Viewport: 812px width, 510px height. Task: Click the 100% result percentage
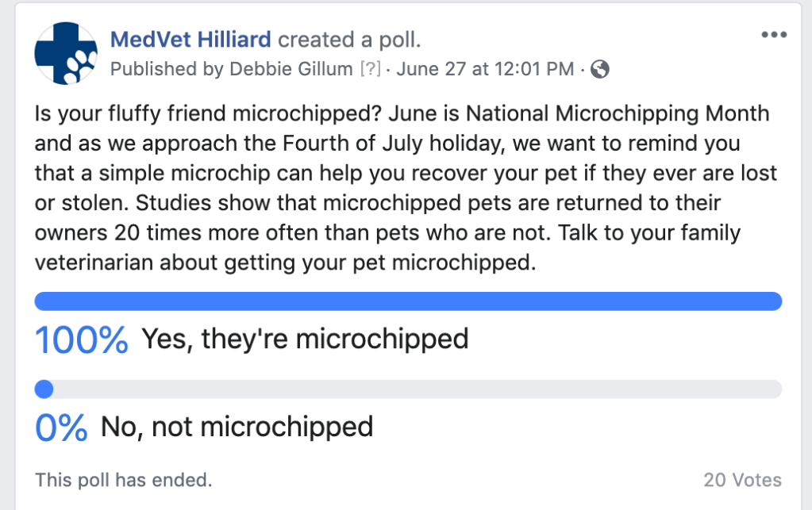click(x=82, y=339)
